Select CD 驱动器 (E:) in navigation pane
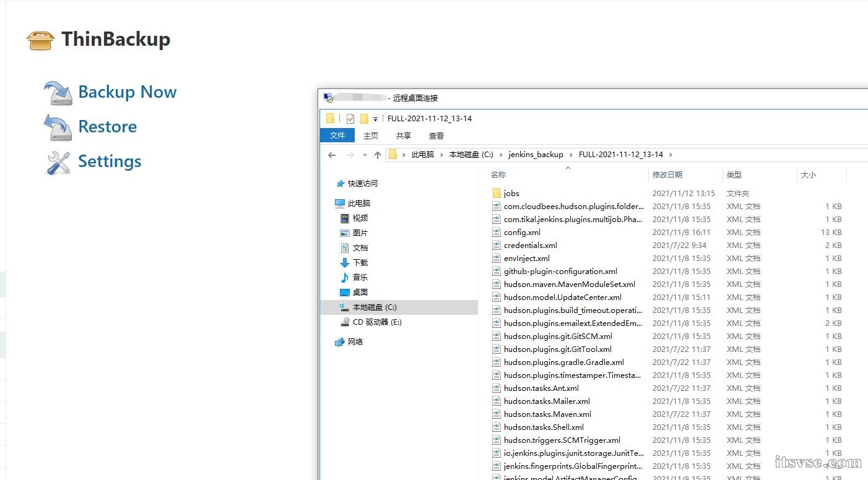868x480 pixels. (377, 322)
